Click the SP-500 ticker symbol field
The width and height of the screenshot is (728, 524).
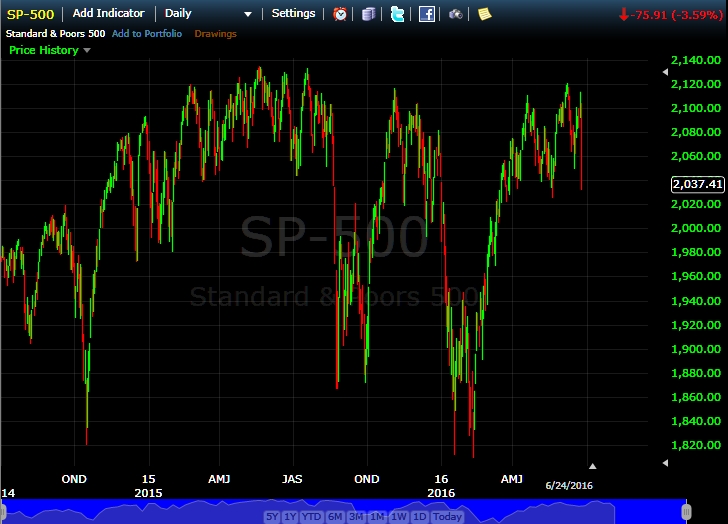[x=30, y=14]
